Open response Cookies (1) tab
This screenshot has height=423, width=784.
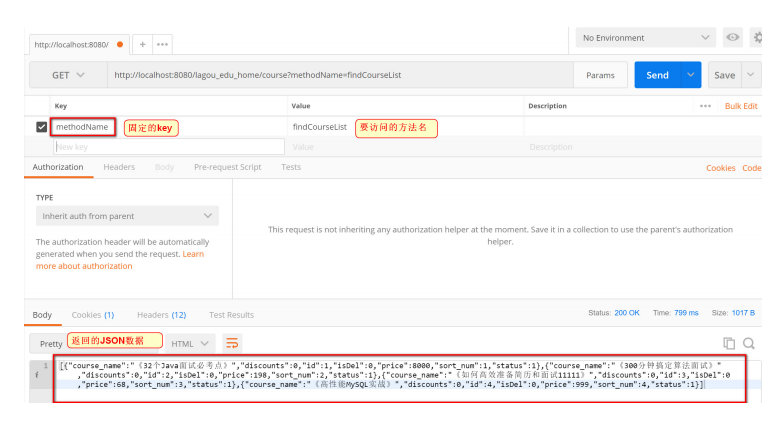[92, 315]
